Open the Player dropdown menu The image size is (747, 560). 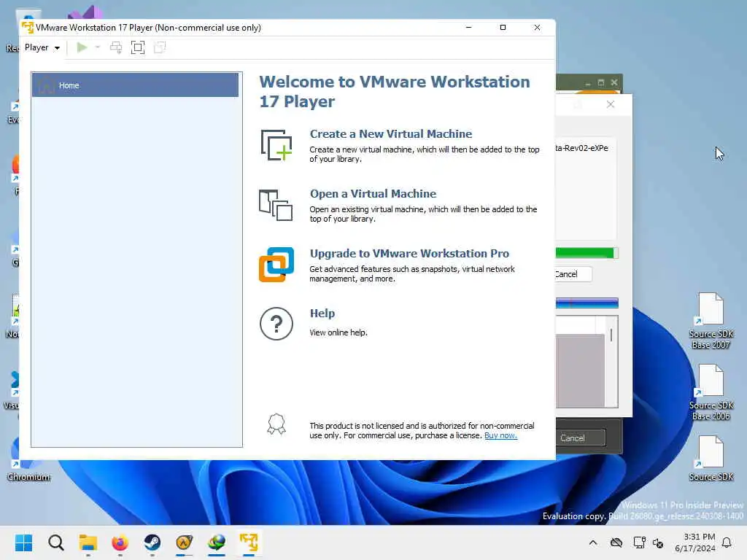[42, 47]
